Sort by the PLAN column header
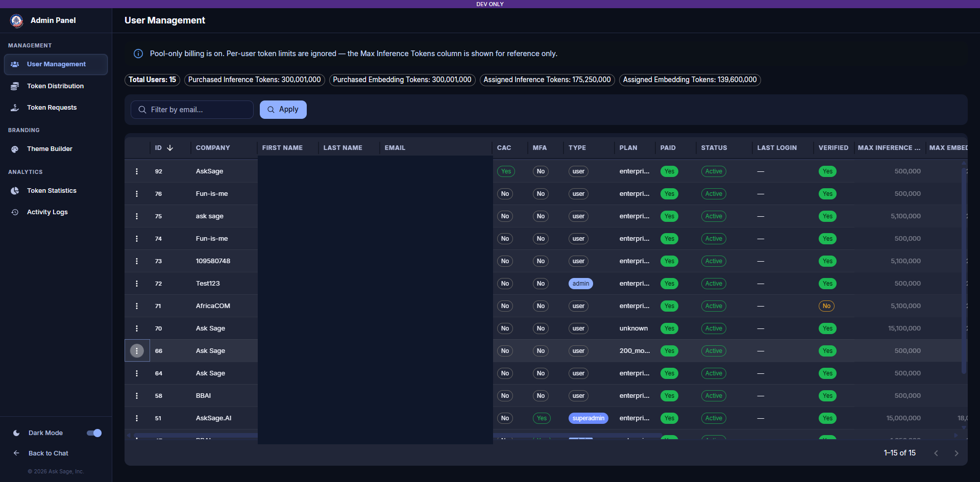The height and width of the screenshot is (482, 980). [x=628, y=148]
